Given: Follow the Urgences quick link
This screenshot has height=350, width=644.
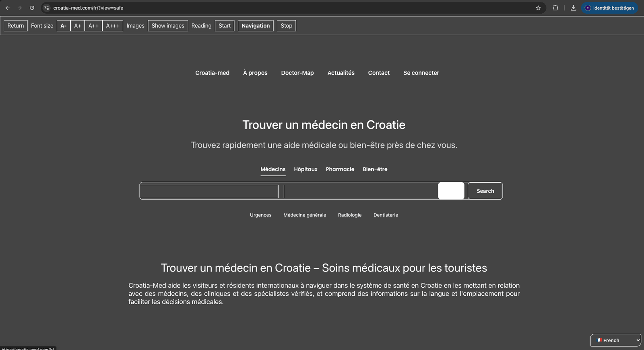Looking at the screenshot, I should (260, 215).
